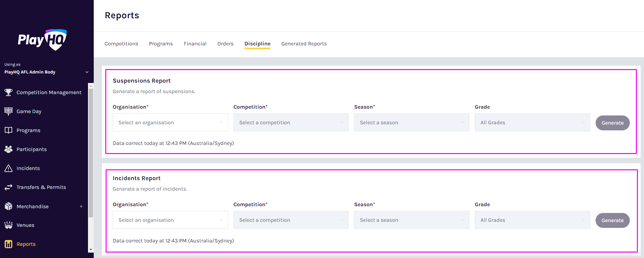This screenshot has height=258, width=644.
Task: Click the PlayHQ logo
Action: coord(42,40)
